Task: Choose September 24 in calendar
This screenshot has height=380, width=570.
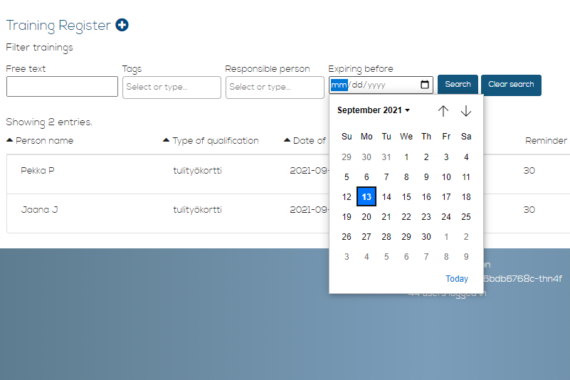Action: (446, 217)
